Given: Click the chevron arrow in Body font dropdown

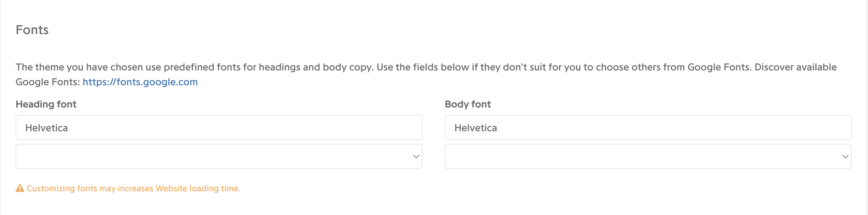Looking at the screenshot, I should [845, 156].
